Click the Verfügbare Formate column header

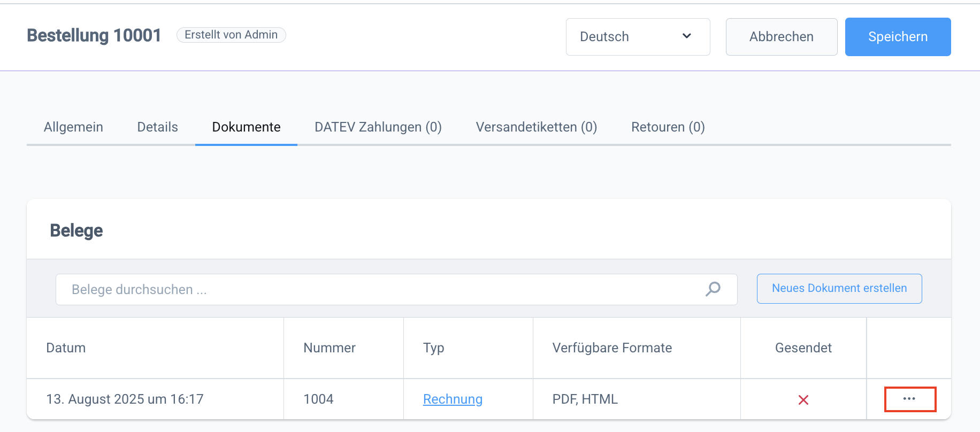point(612,348)
